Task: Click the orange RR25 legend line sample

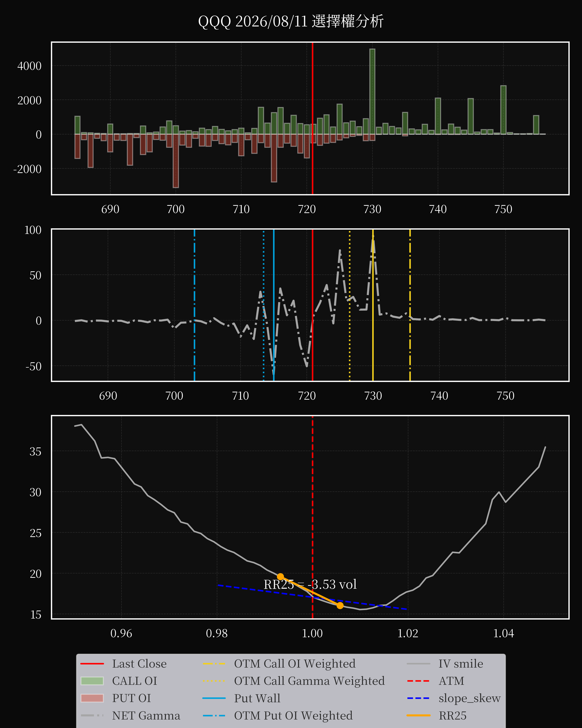Action: (x=418, y=715)
